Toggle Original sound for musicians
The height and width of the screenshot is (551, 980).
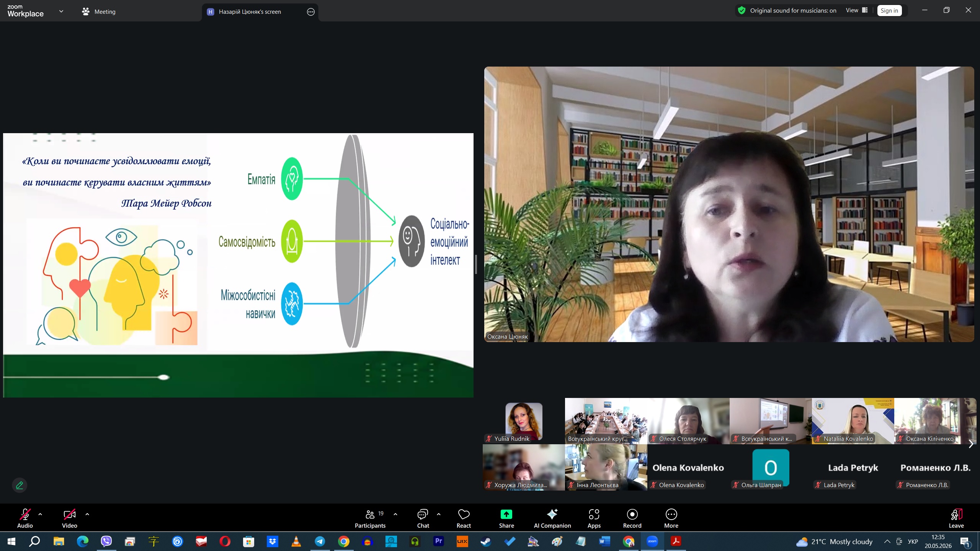coord(793,10)
